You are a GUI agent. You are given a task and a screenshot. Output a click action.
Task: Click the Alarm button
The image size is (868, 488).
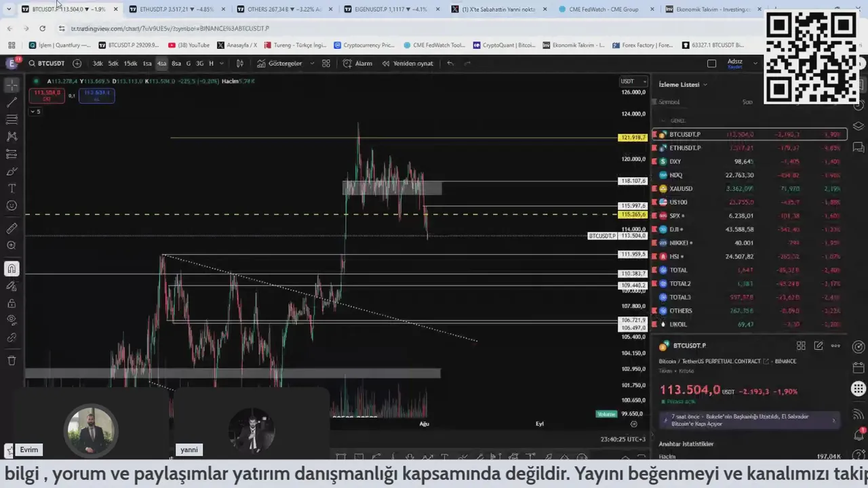(358, 63)
